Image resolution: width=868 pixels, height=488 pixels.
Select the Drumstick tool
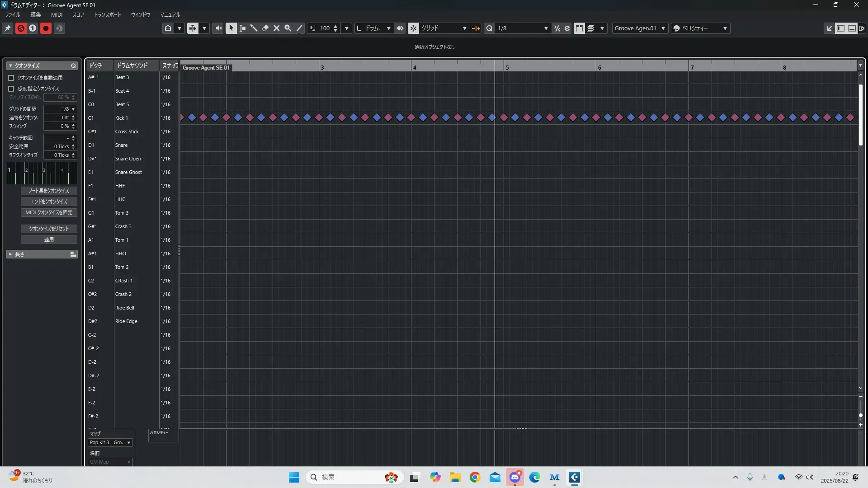pyautogui.click(x=254, y=28)
